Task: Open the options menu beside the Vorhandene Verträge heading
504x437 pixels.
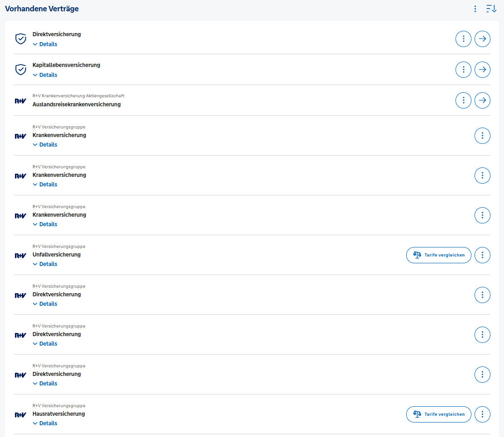Action: (x=475, y=9)
